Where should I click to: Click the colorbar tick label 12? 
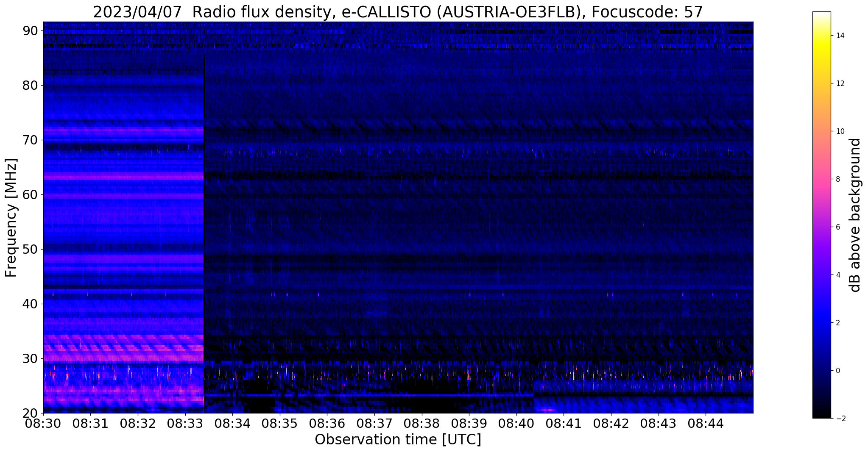point(840,83)
